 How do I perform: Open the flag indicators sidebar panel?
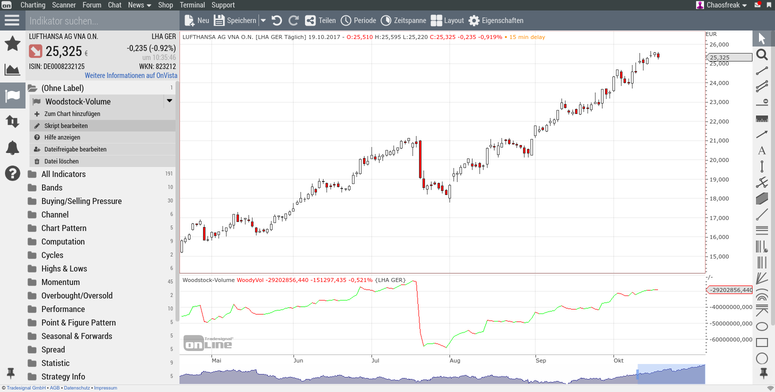click(12, 95)
